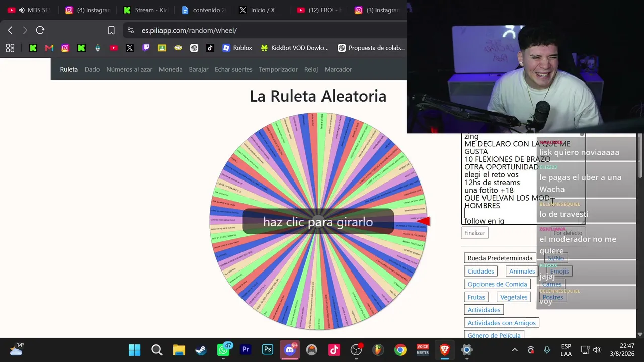This screenshot has height=362, width=644.
Task: Open the Twitch bookmark icon
Action: (x=146, y=48)
